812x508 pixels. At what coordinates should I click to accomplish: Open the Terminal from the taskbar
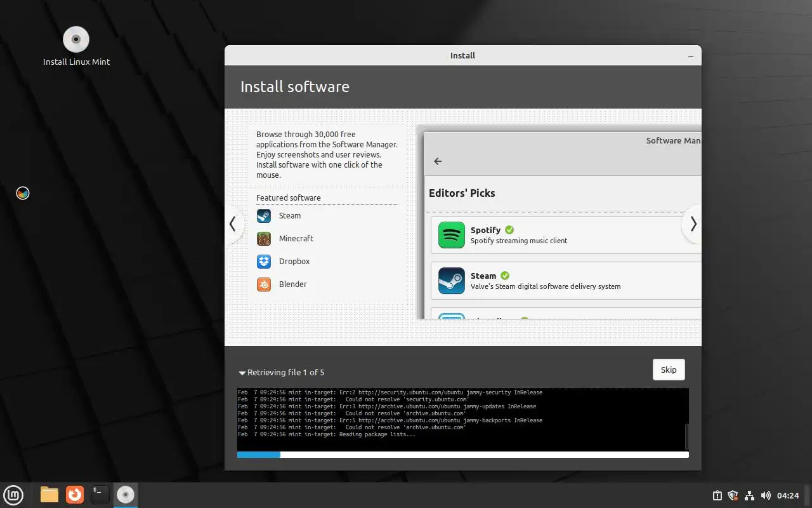point(100,494)
